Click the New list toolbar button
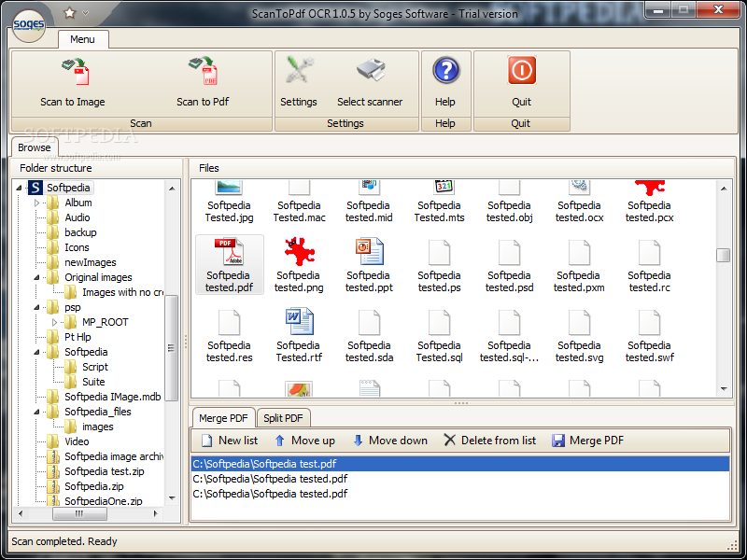Viewport: 747px width, 560px height. click(230, 441)
